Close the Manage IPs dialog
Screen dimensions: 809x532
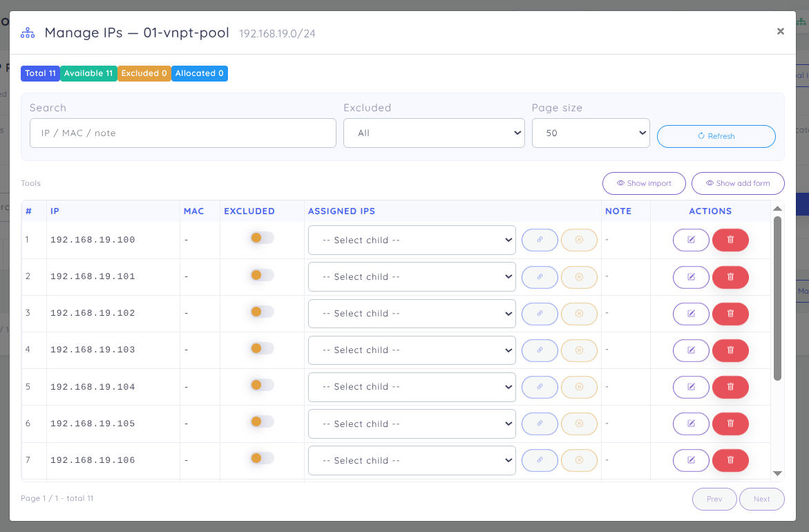tap(780, 32)
